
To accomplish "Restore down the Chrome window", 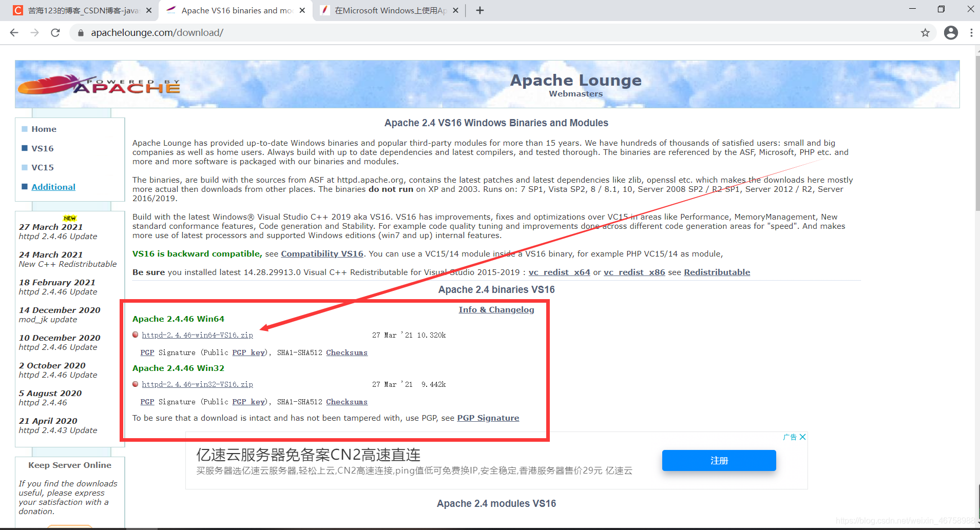I will [x=941, y=9].
